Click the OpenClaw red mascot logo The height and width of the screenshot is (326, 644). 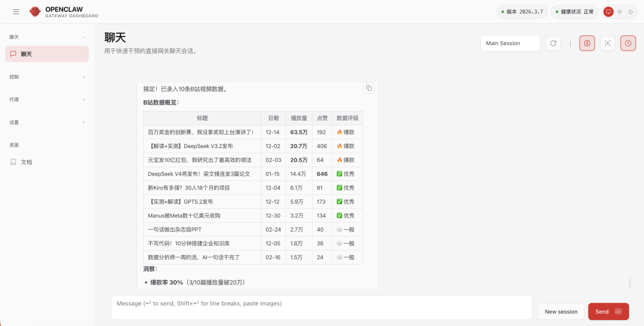35,11
